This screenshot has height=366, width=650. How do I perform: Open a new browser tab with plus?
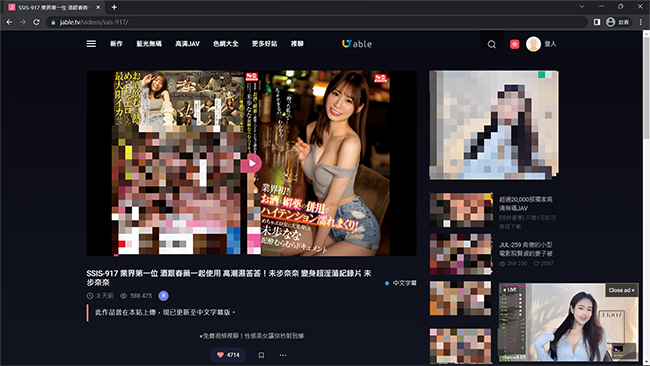pos(114,7)
